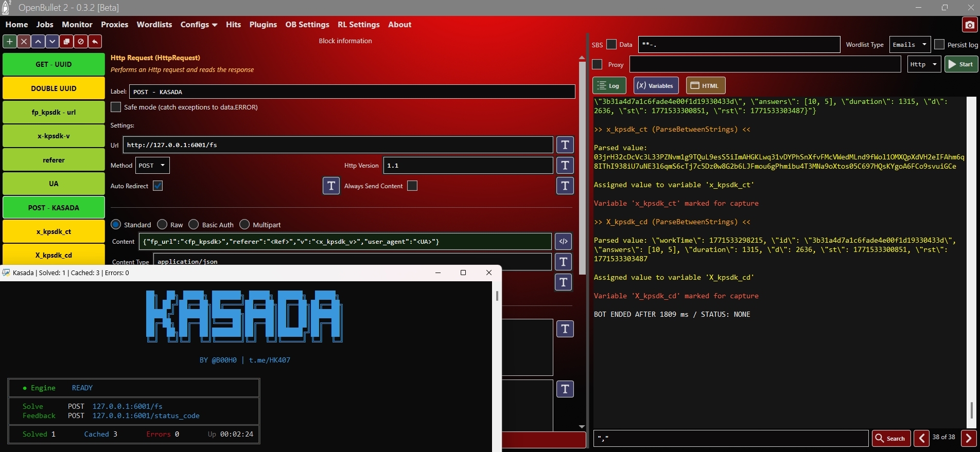Viewport: 980px width, 452px height.
Task: Click the debugger log scrollbar thumb
Action: coord(971,410)
